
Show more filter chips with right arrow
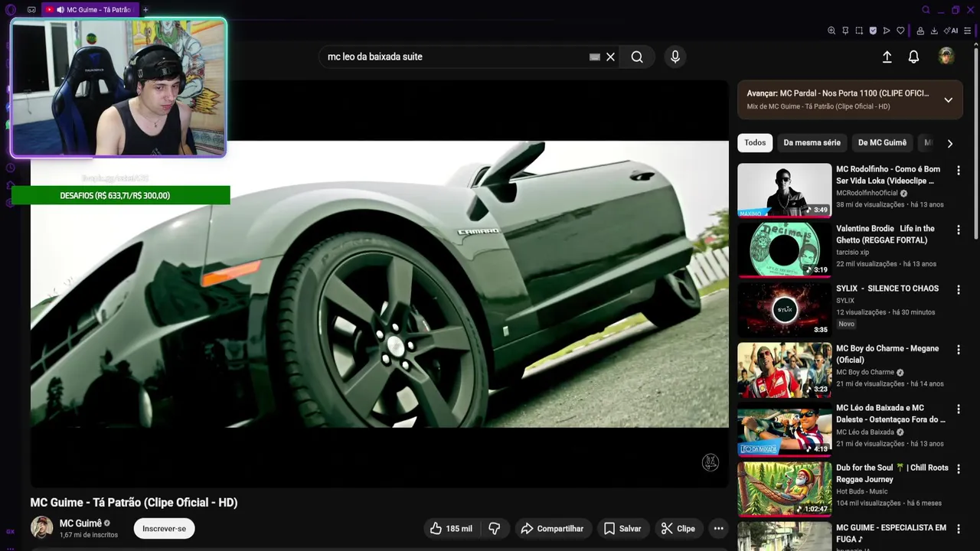point(949,143)
